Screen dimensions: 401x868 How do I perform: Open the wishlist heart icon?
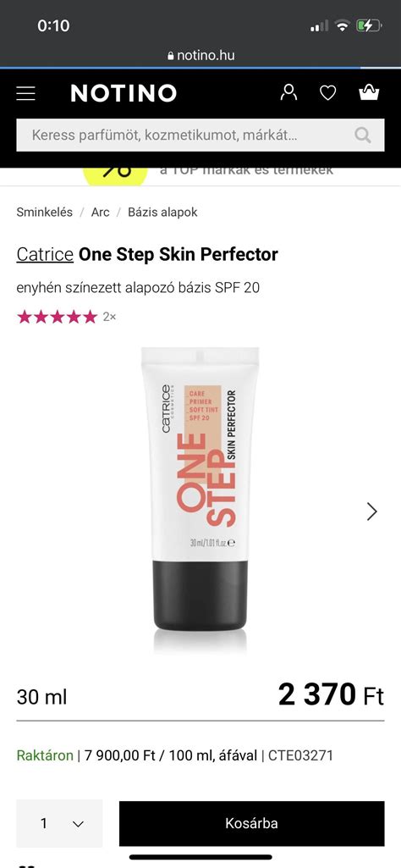[328, 93]
